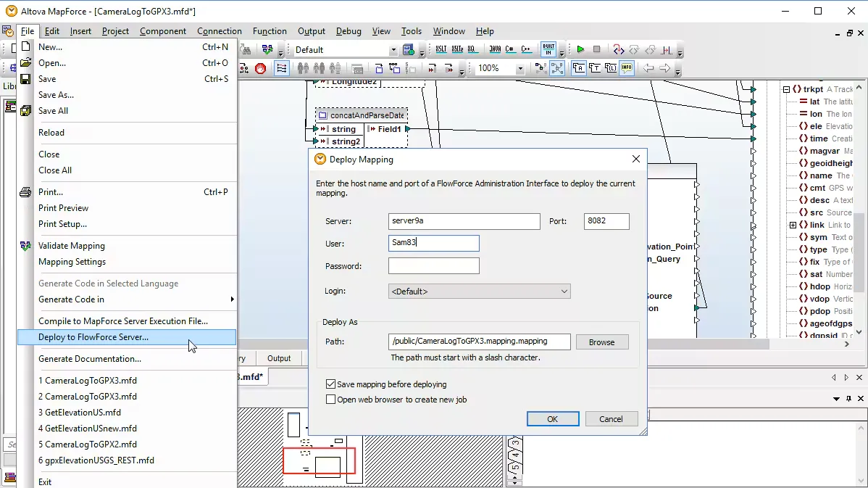This screenshot has width=868, height=488.
Task: Click the Path field in Deploy As
Action: (x=480, y=342)
